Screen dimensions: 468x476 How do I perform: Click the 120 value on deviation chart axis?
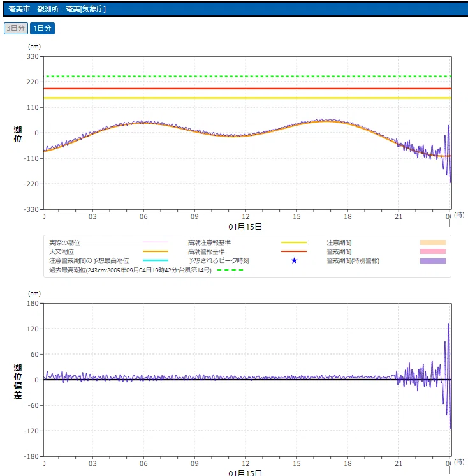pyautogui.click(x=33, y=329)
